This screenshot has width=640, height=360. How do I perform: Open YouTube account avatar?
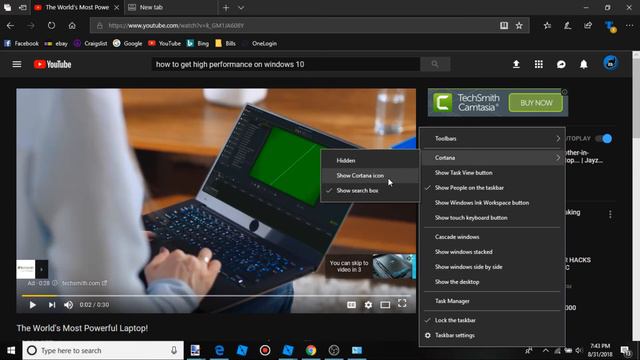(x=611, y=63)
